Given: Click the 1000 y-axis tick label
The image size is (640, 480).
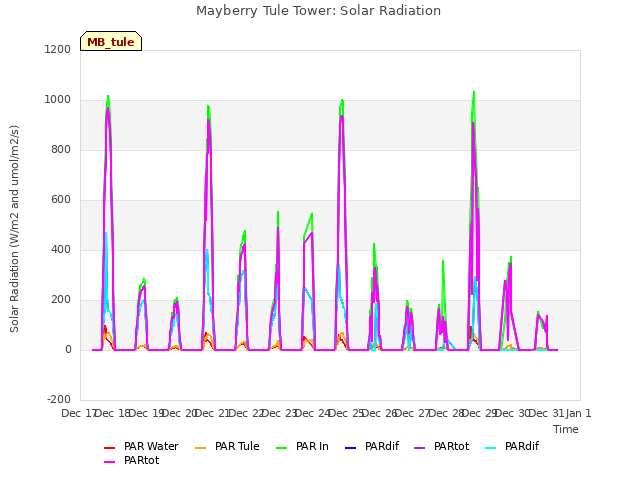Looking at the screenshot, I should (x=58, y=100).
